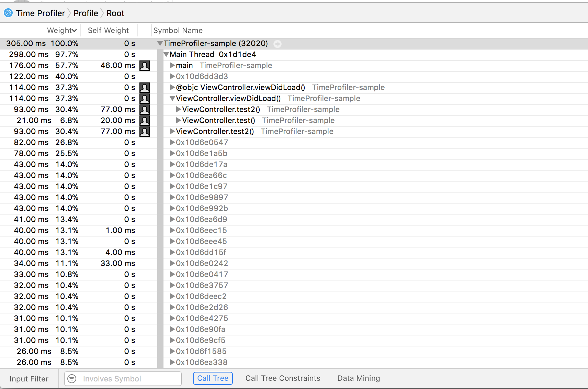This screenshot has width=588, height=389.
Task: Click the person icon beside ViewController.test()
Action: tap(145, 120)
